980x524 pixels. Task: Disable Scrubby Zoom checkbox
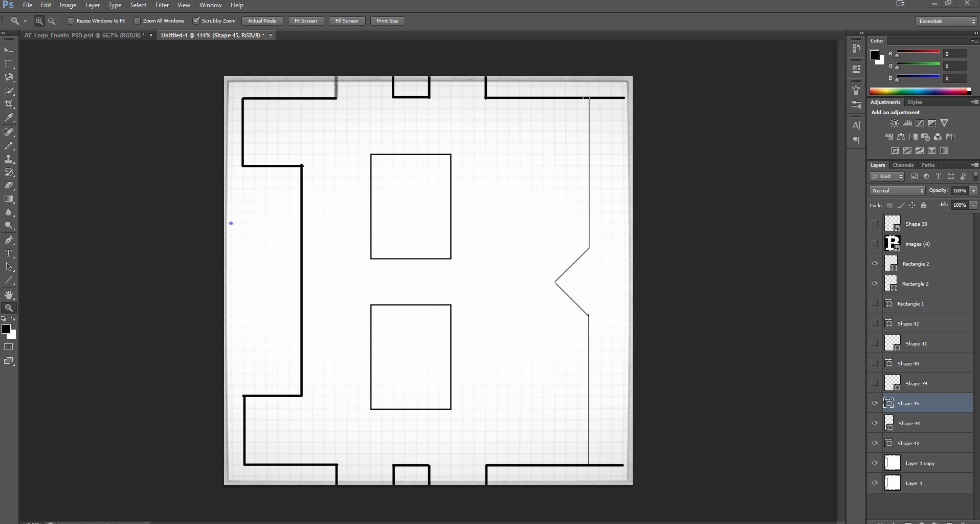tap(196, 21)
